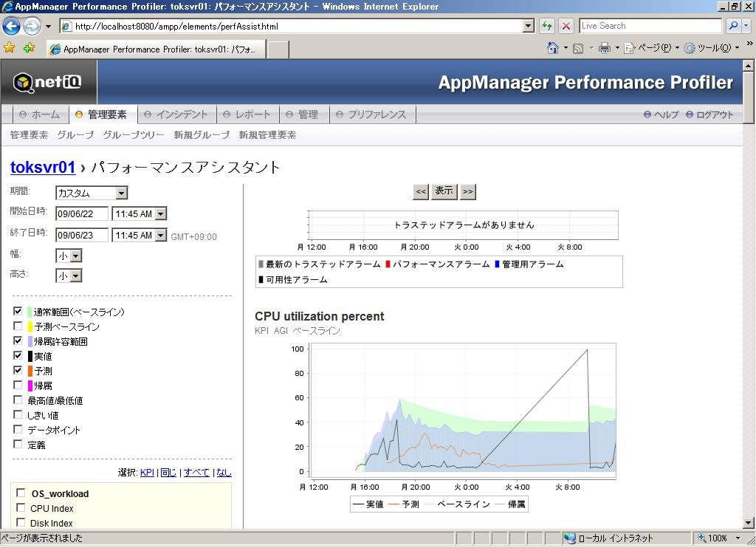Click the Live Search magnifier icon
Image resolution: width=756 pixels, height=548 pixels.
point(733,26)
